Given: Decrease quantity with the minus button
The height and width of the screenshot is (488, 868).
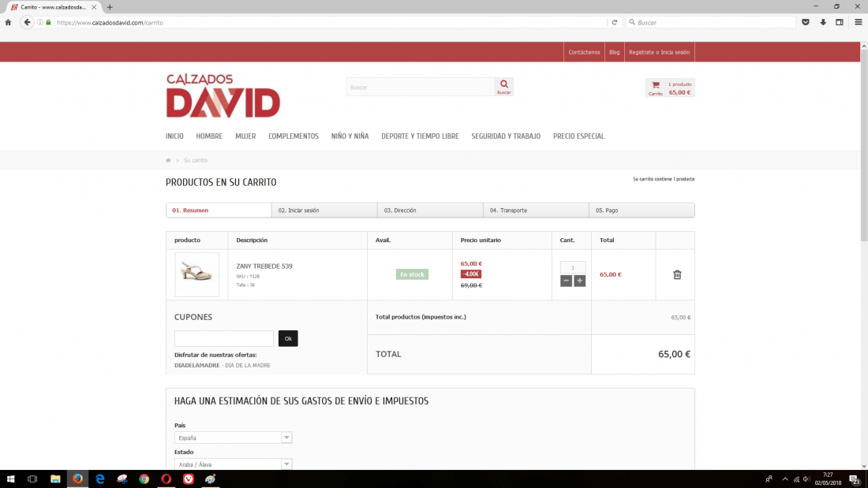Looking at the screenshot, I should (566, 281).
